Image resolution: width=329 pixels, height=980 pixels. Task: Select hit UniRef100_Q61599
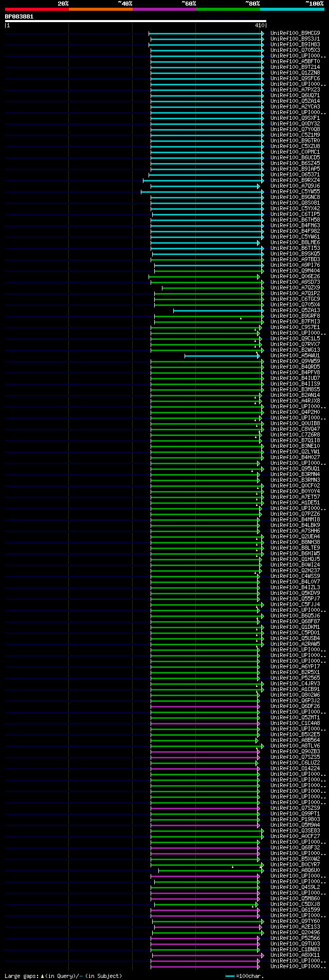pyautogui.click(x=295, y=910)
